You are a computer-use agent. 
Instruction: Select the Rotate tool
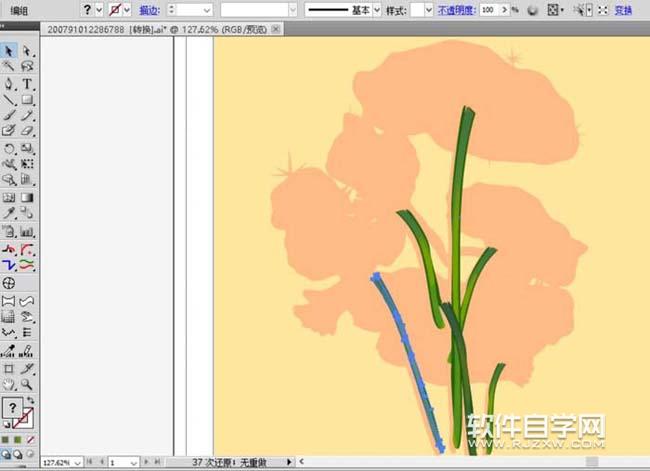(9, 148)
